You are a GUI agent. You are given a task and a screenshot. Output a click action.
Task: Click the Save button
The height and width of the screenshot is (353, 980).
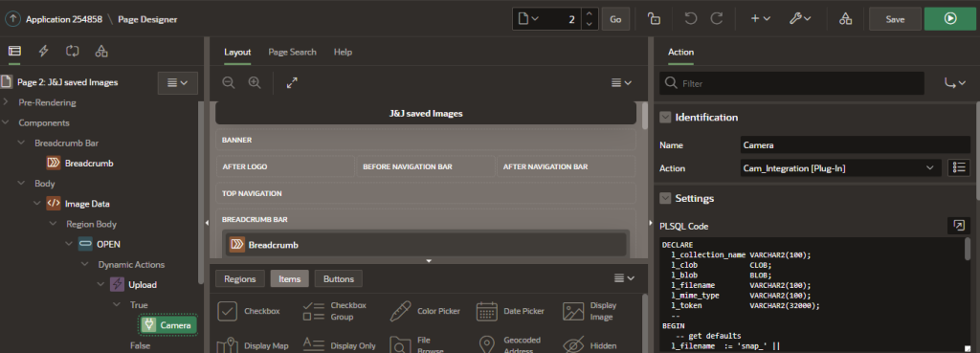[x=895, y=19]
